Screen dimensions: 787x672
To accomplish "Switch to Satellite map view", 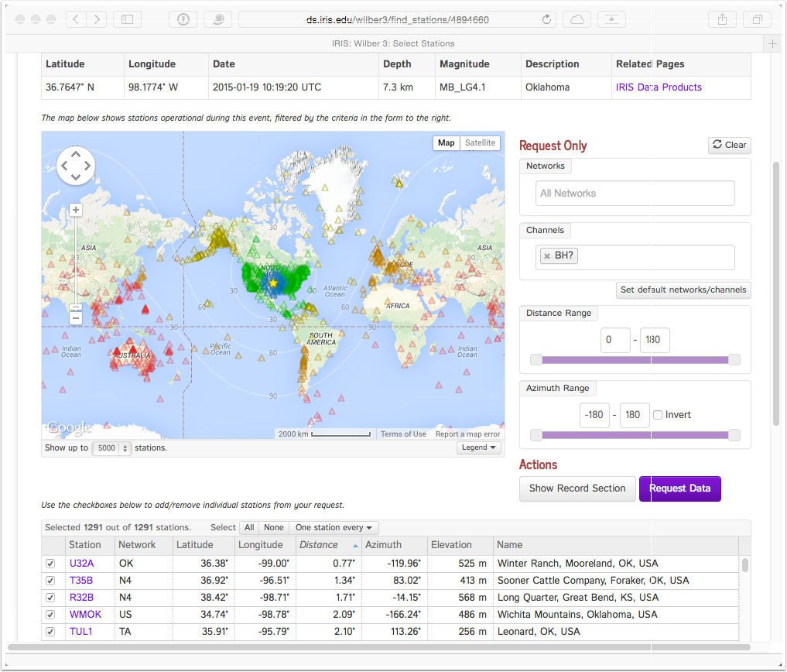I will pyautogui.click(x=480, y=142).
